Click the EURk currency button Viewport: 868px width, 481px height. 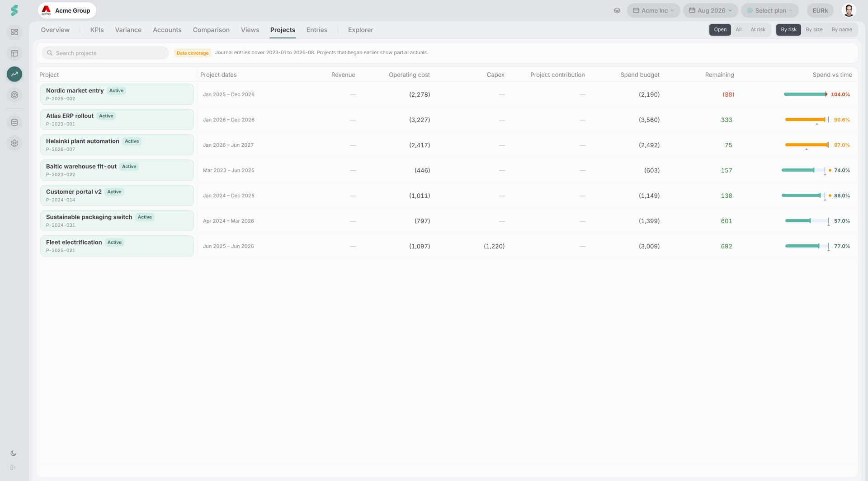[820, 10]
